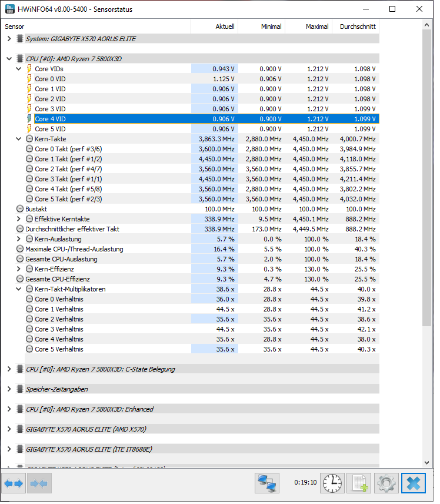
Task: Click the Core VIDs lightning icon
Action: (29, 69)
